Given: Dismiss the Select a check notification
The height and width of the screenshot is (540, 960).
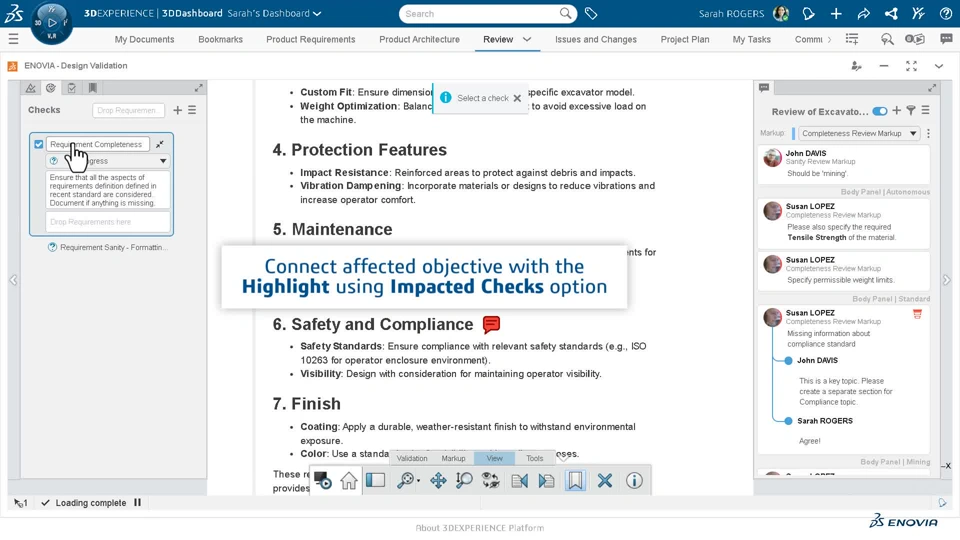Looking at the screenshot, I should pos(517,98).
